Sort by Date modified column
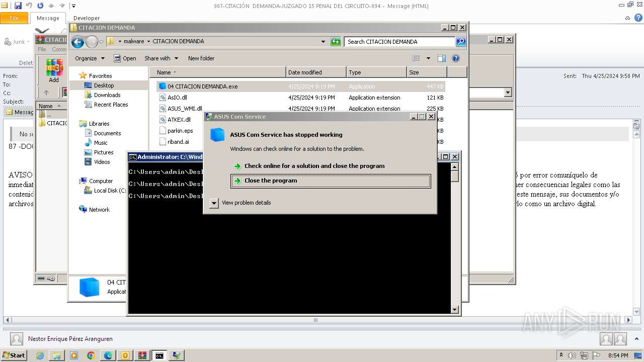 pyautogui.click(x=316, y=72)
